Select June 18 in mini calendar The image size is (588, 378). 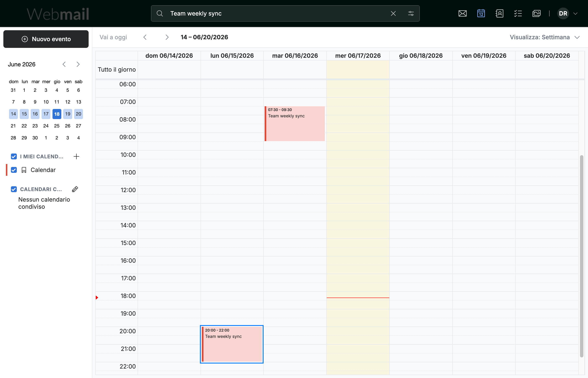tap(57, 114)
